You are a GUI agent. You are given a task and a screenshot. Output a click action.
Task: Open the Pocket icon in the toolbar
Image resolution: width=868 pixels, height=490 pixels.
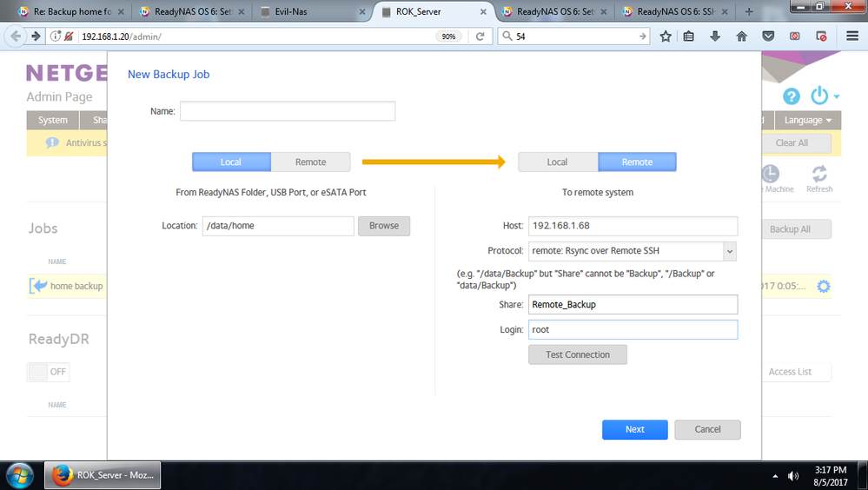(768, 36)
